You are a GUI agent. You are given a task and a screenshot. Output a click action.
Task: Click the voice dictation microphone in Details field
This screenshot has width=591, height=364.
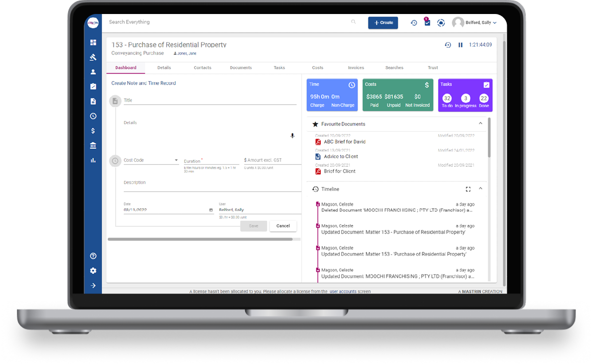pos(292,135)
